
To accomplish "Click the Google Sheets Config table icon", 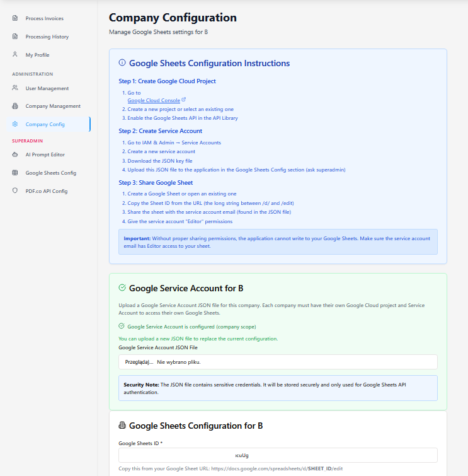I will [15, 173].
